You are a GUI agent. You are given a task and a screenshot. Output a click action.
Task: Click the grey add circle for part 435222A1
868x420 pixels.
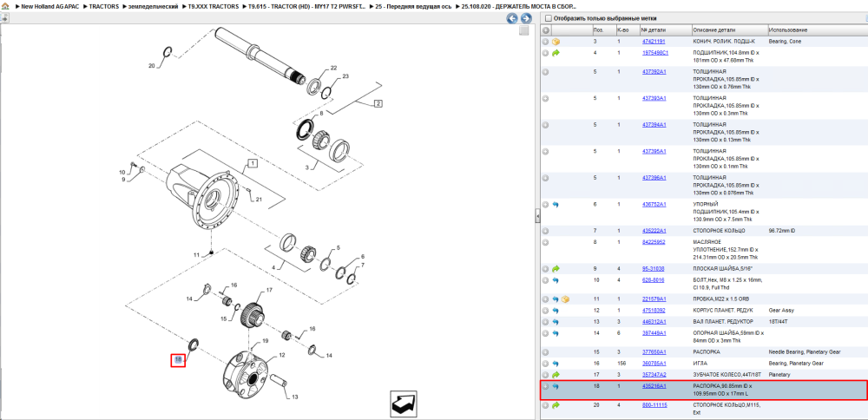pyautogui.click(x=546, y=231)
